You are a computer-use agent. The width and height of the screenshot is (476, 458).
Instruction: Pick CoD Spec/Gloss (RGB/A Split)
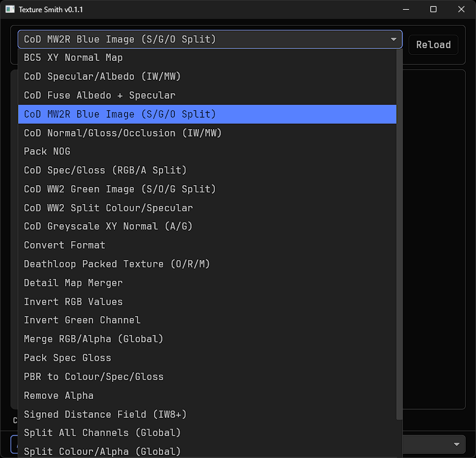coord(208,171)
